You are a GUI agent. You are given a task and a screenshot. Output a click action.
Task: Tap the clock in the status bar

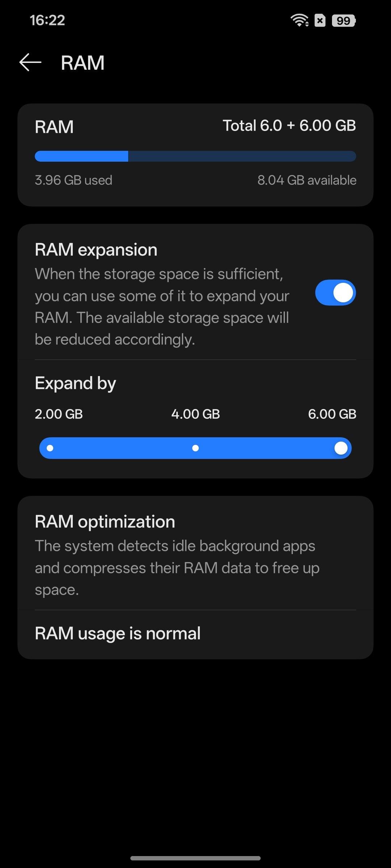[47, 20]
